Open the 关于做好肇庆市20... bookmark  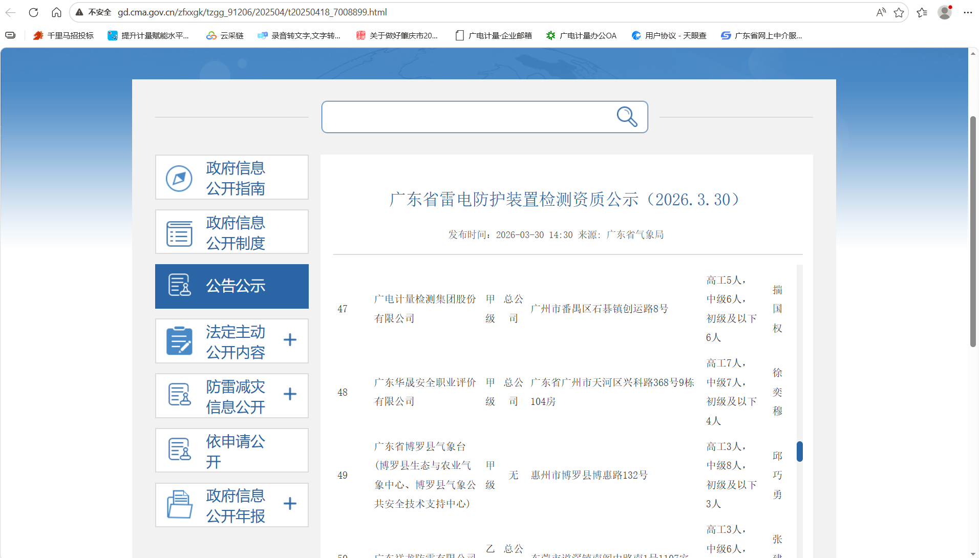pyautogui.click(x=397, y=35)
